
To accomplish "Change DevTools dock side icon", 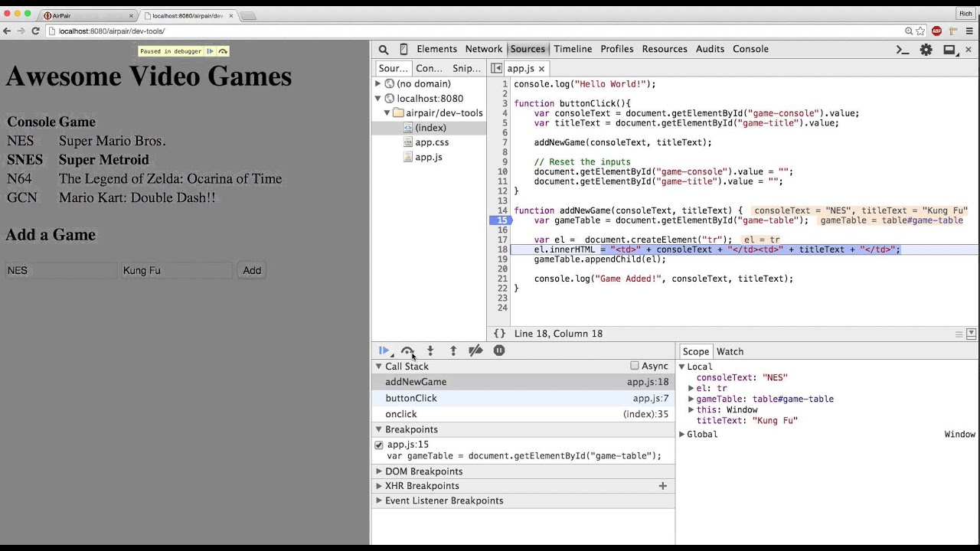I will (949, 50).
